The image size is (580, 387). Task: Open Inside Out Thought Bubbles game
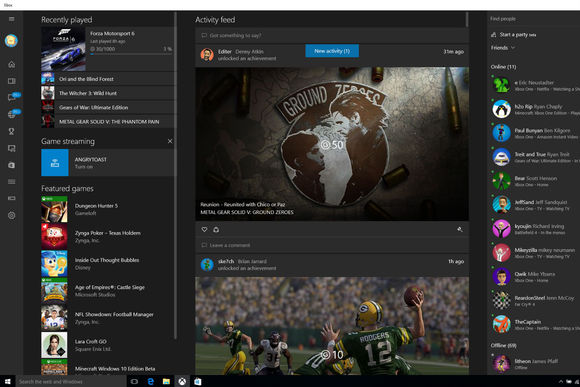click(x=107, y=263)
